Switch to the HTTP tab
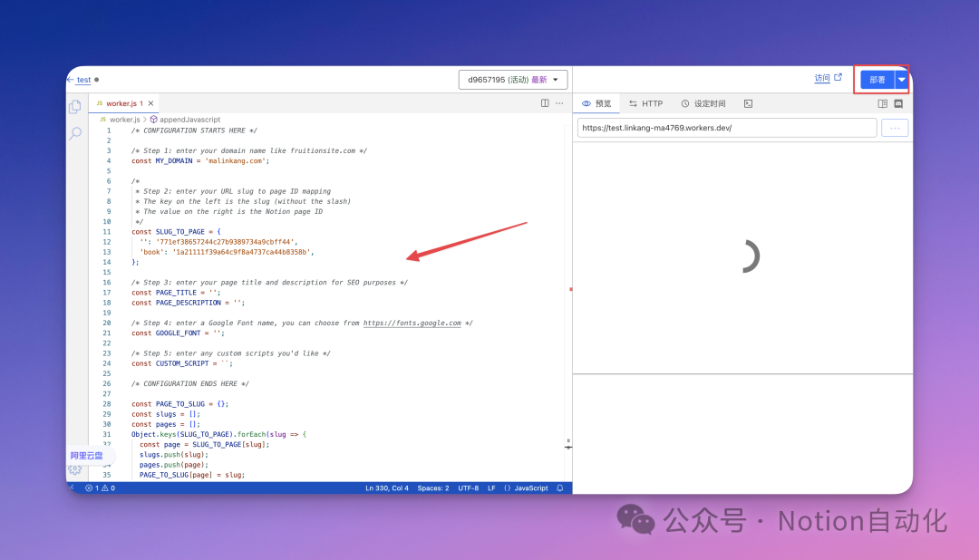Viewport: 979px width, 560px height. (646, 103)
